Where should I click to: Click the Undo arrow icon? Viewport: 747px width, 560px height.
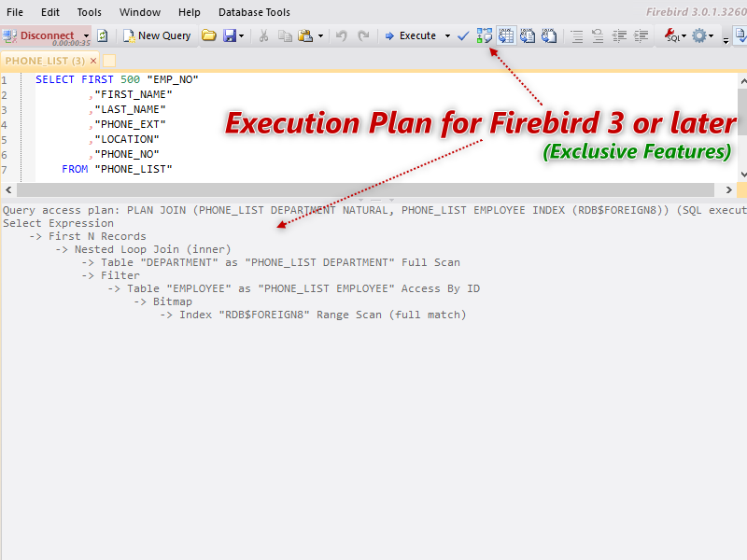[x=342, y=35]
